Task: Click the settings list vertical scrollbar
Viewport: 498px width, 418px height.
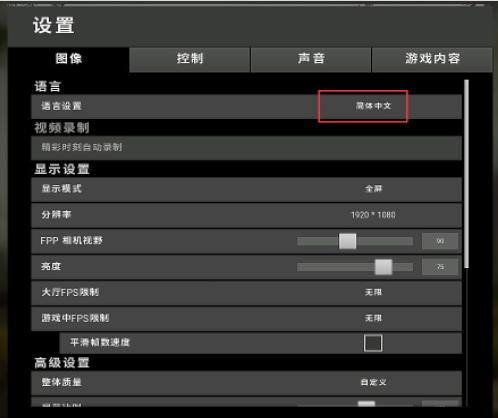Action: (x=467, y=173)
